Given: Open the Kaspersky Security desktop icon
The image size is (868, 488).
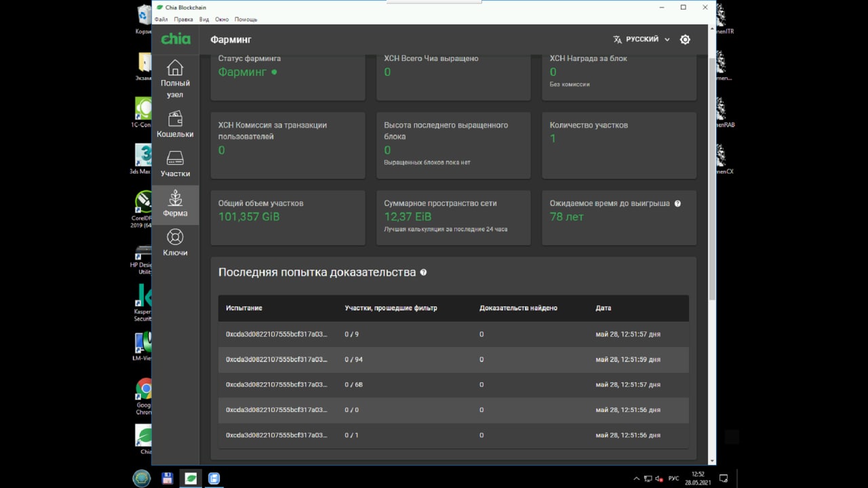Looking at the screenshot, I should [143, 302].
